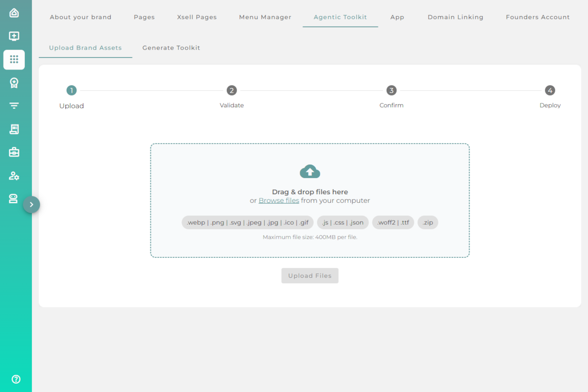Click the .woff2 | .ttf chip
Image resolution: width=588 pixels, height=392 pixels.
pyautogui.click(x=393, y=222)
